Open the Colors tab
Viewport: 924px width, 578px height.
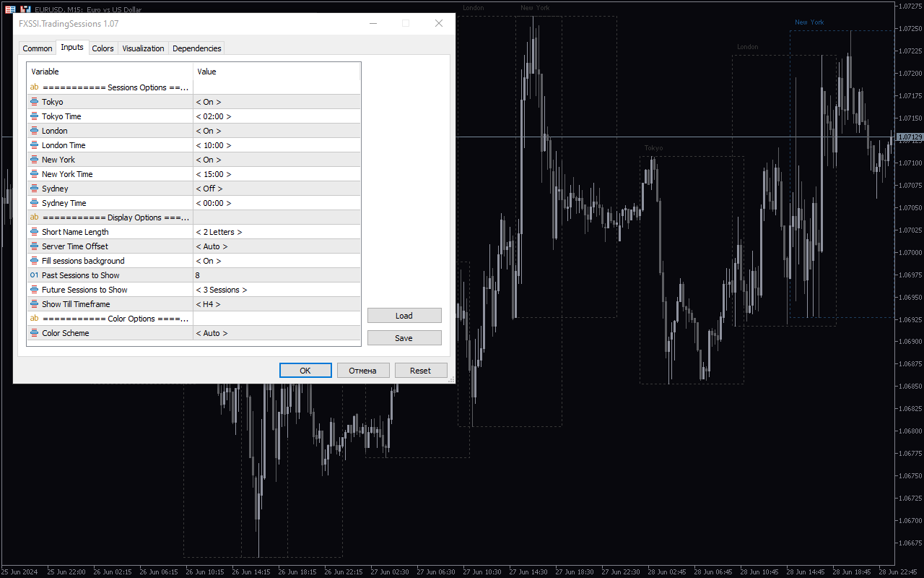point(103,48)
